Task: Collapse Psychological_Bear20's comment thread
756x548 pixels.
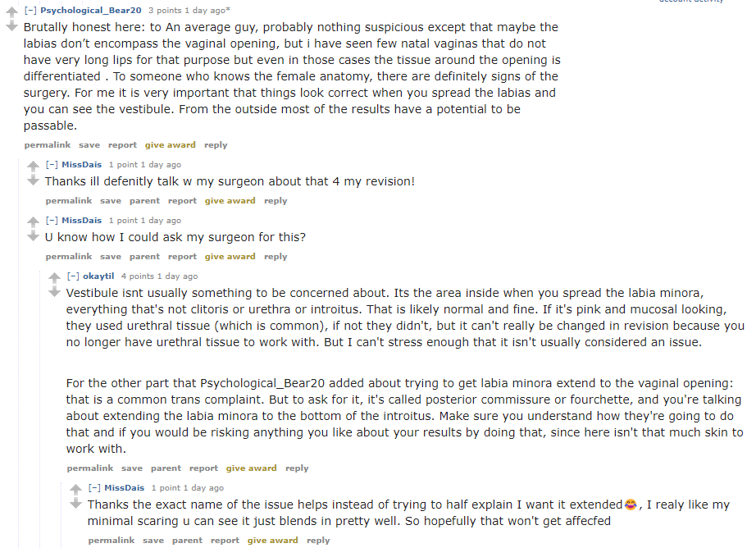Action: pyautogui.click(x=30, y=10)
